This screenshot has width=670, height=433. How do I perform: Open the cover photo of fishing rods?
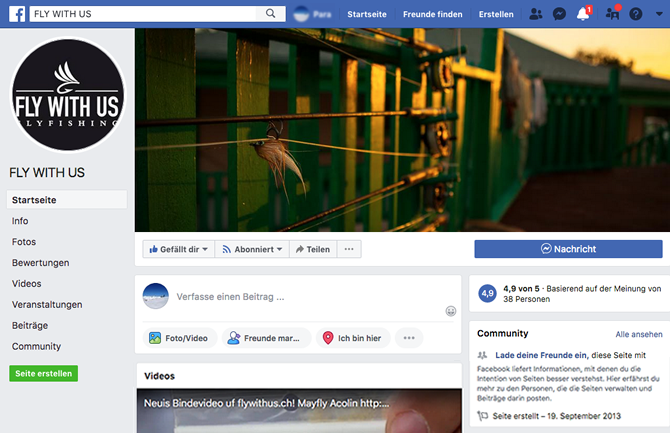(x=402, y=130)
